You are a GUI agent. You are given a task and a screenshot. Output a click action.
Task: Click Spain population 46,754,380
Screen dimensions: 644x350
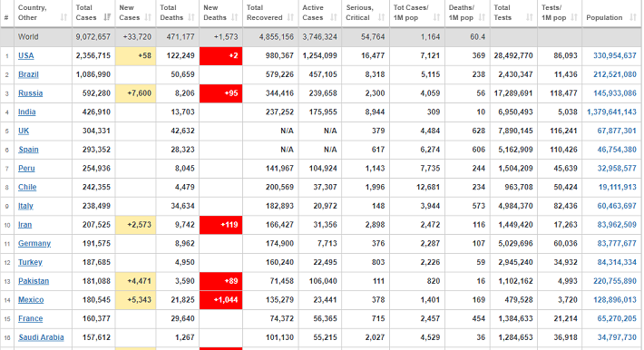[x=617, y=150]
